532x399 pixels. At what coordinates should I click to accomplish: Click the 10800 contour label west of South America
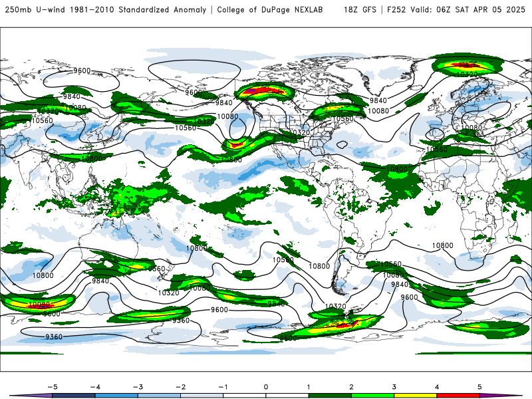[319, 266]
